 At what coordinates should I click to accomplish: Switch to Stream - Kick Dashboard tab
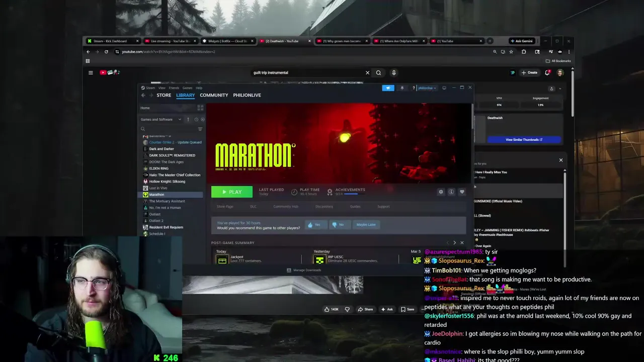point(113,41)
